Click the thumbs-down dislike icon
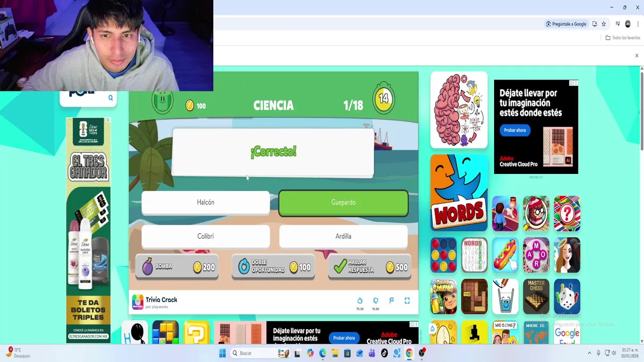The height and width of the screenshot is (362, 644). coord(375,301)
